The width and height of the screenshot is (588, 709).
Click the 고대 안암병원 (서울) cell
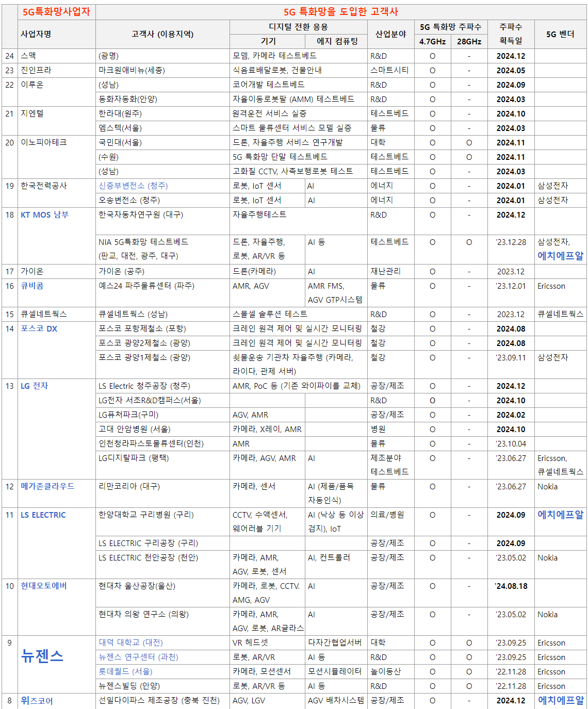(162, 429)
